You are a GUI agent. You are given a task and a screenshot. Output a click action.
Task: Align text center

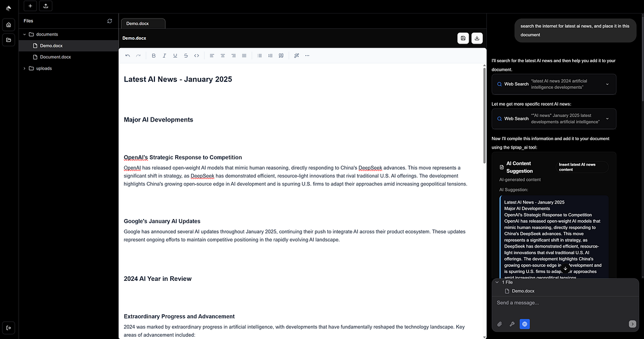(223, 56)
